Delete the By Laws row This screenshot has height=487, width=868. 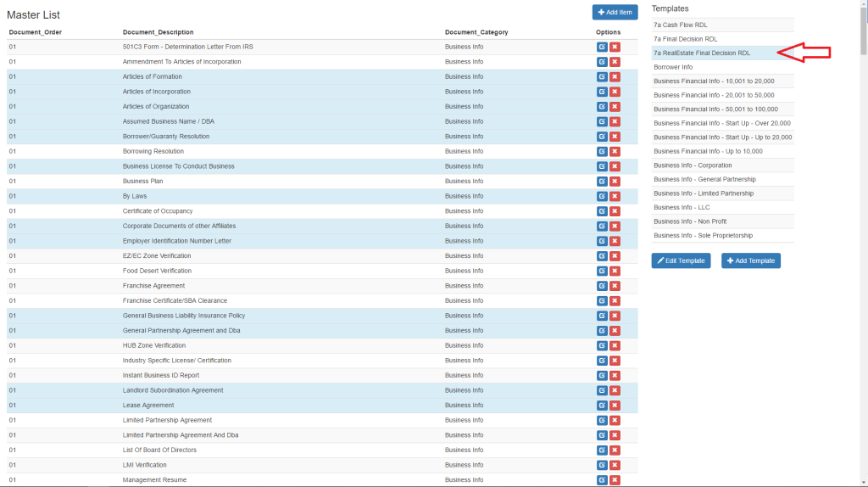pyautogui.click(x=615, y=197)
